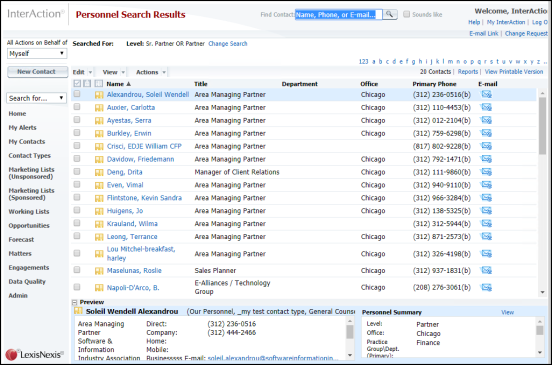The image size is (552, 365).
Task: Click the column chooser icon in table header
Action: pos(99,83)
